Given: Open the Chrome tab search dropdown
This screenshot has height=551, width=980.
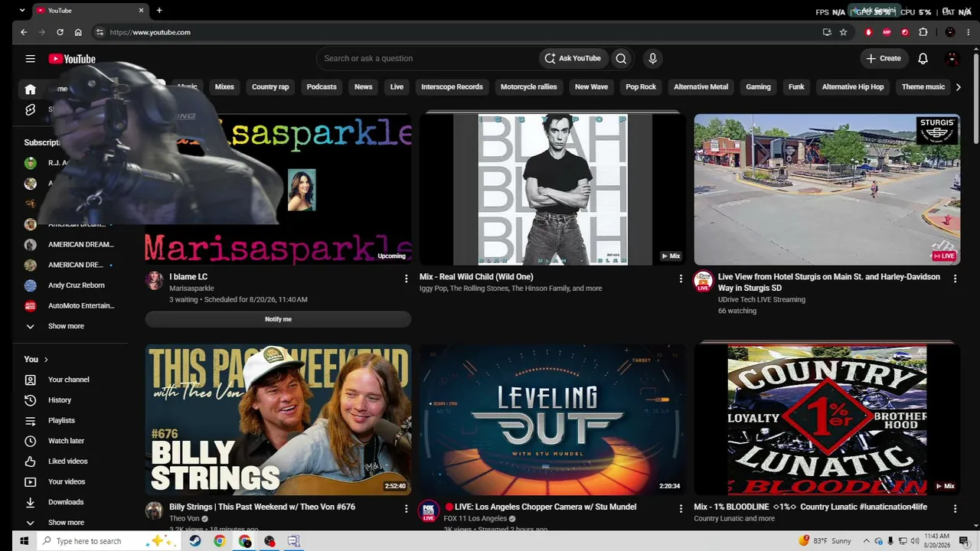Looking at the screenshot, I should click(x=21, y=11).
